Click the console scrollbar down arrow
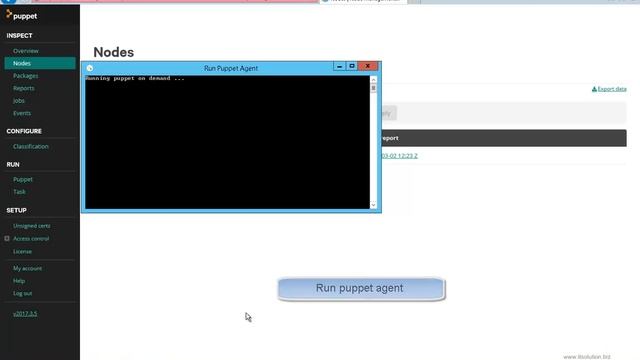The width and height of the screenshot is (640, 360). (373, 205)
